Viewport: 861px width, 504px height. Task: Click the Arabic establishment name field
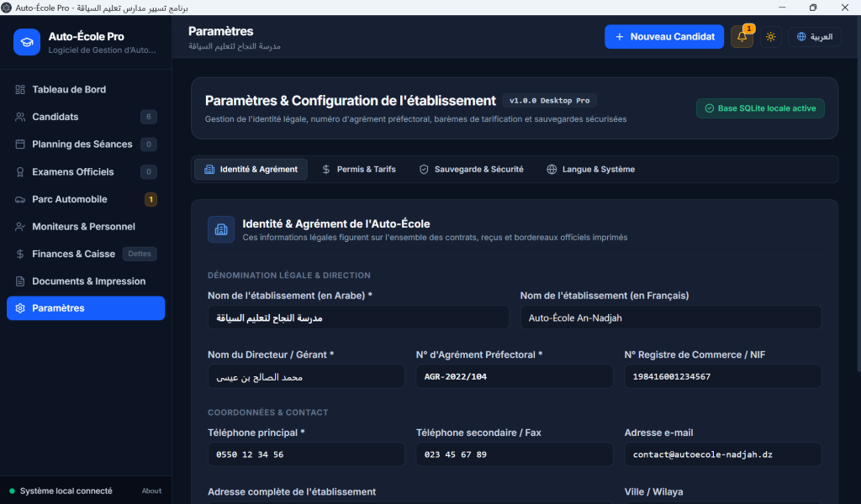[x=358, y=318]
